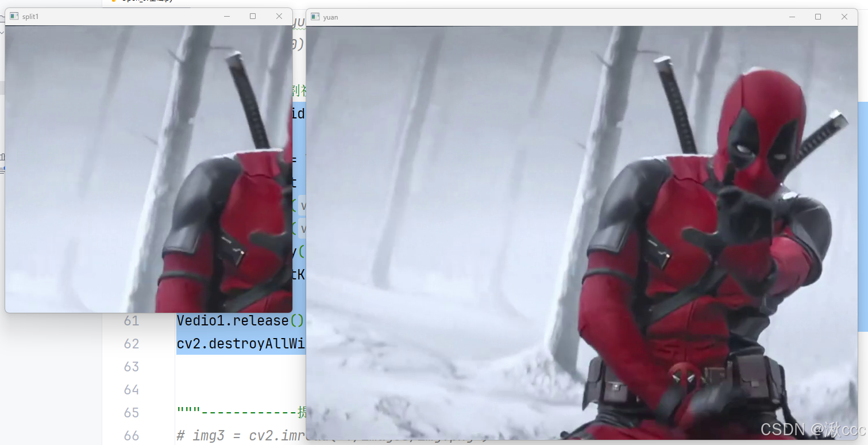Click the video frame in the yuan window
868x445 pixels.
coord(582,233)
